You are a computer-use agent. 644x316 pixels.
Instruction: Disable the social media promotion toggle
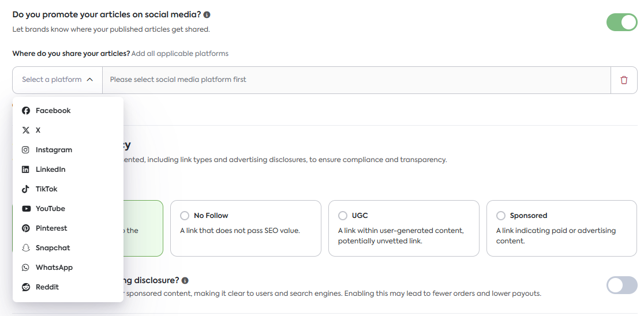pyautogui.click(x=621, y=22)
